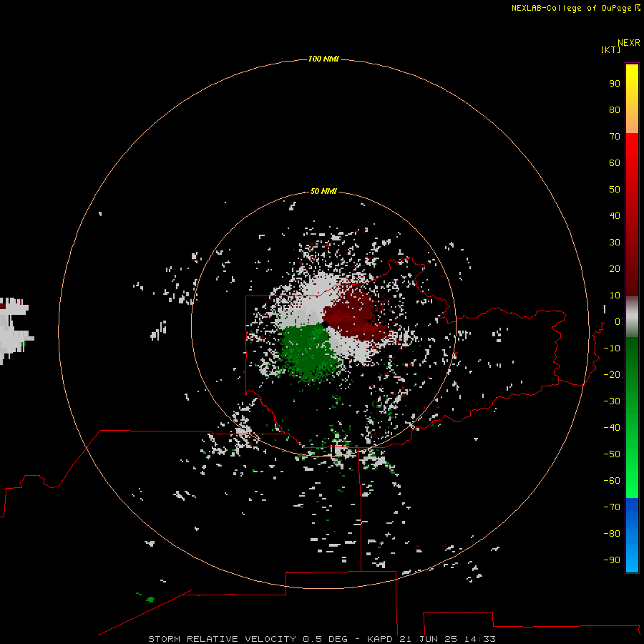644x644 pixels.
Task: Click the -70 value on the velocity scale
Action: tap(612, 507)
